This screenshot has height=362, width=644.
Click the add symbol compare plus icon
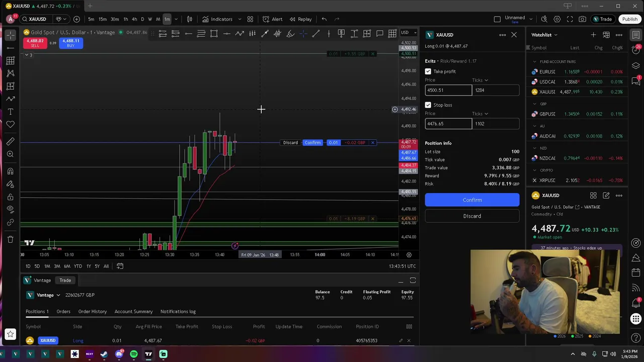[76, 19]
